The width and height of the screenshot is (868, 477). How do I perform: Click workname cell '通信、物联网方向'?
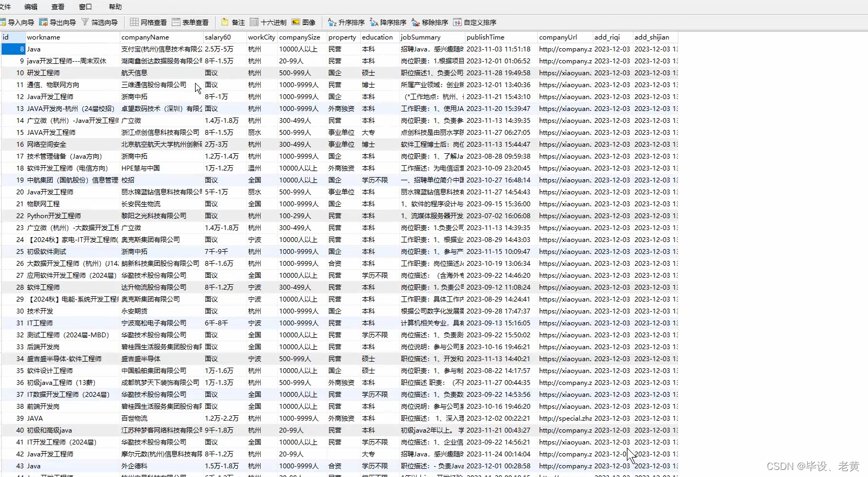click(x=73, y=85)
